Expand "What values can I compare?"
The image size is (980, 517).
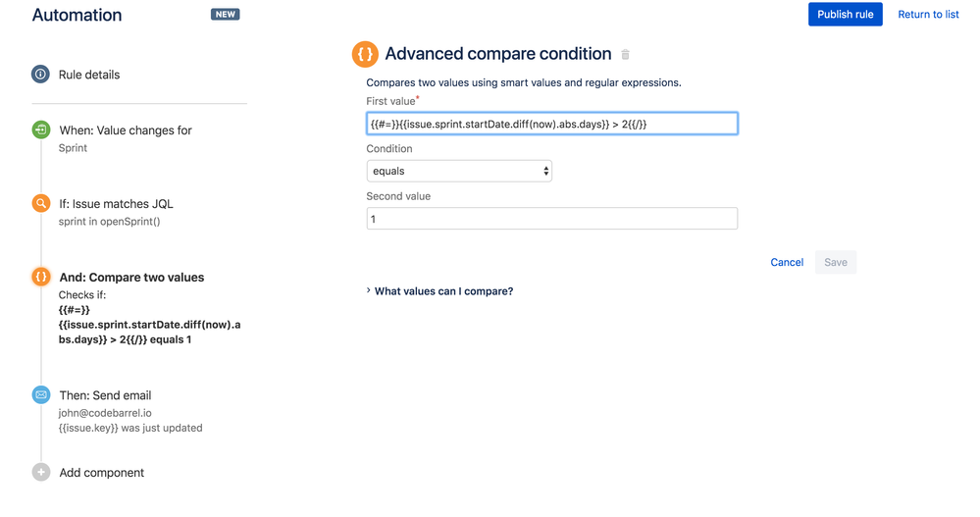coord(443,291)
